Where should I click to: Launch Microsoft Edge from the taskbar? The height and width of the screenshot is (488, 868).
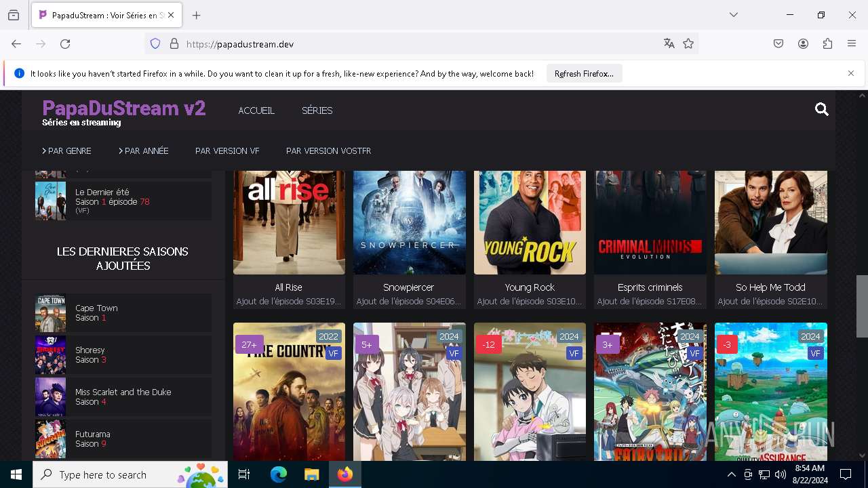pos(279,474)
